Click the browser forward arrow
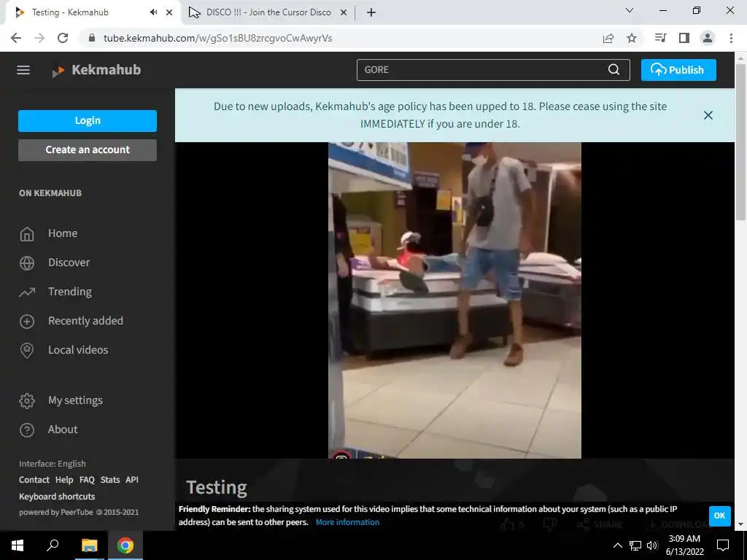Screen dimensions: 747x560 click(39, 38)
